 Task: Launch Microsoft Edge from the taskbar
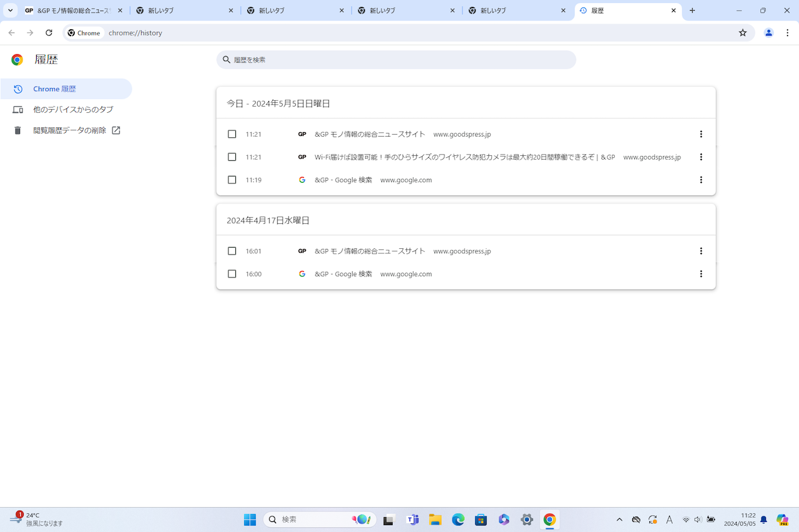(458, 520)
